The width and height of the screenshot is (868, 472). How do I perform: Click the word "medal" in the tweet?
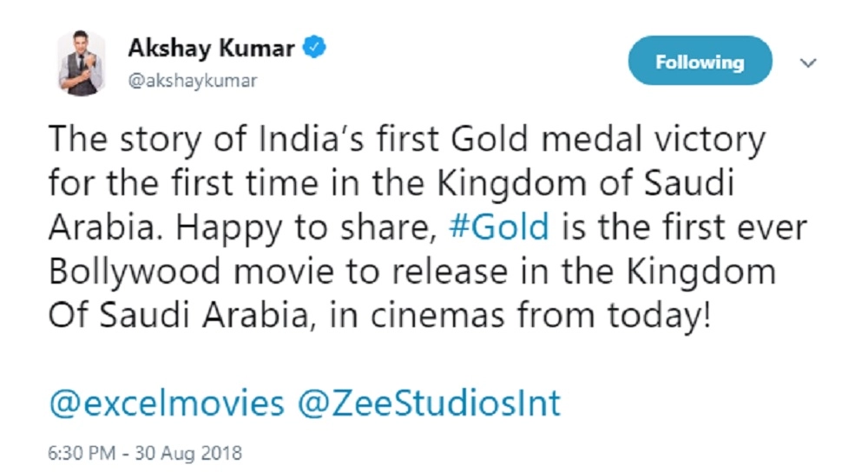[x=566, y=139]
